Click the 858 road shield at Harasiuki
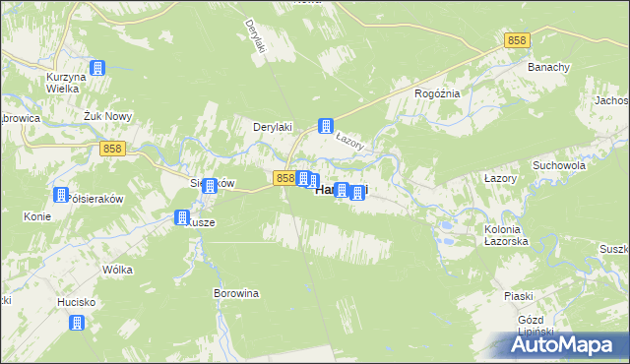The width and height of the screenshot is (630, 364). pos(284,178)
